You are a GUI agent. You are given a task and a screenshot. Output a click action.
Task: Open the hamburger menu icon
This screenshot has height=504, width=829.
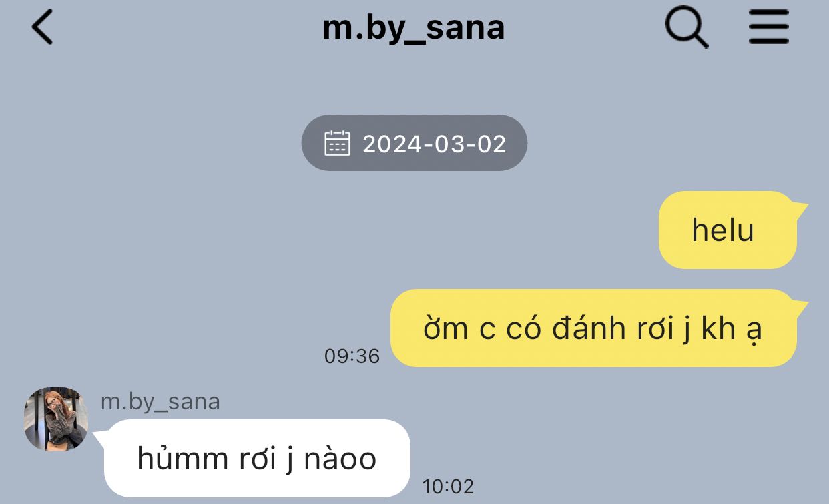click(768, 29)
